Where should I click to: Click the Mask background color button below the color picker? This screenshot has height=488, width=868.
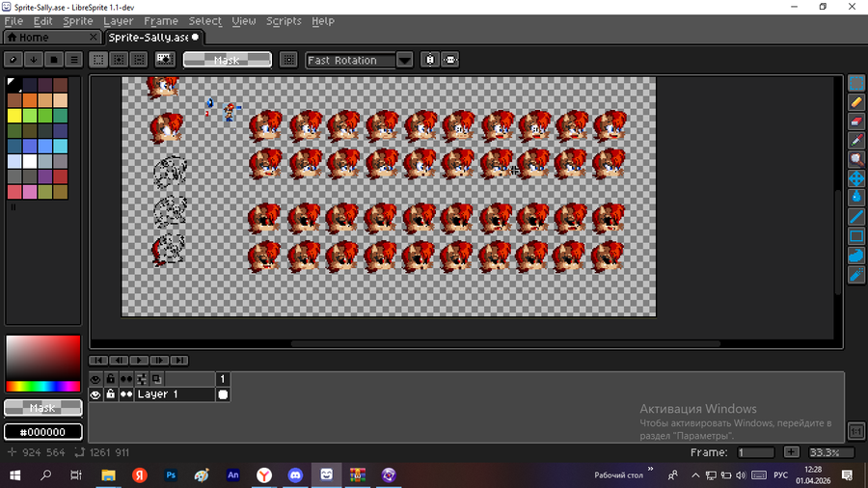pos(42,408)
